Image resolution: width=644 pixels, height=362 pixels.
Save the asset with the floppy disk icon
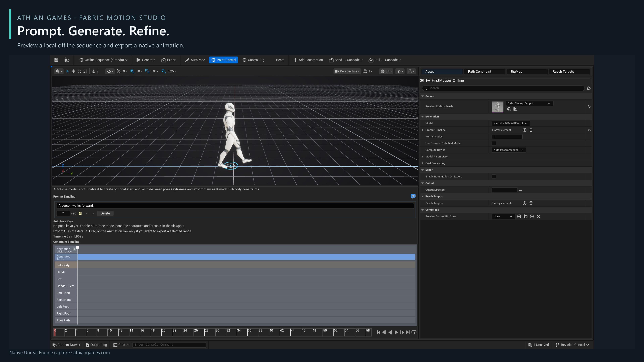[x=56, y=60]
